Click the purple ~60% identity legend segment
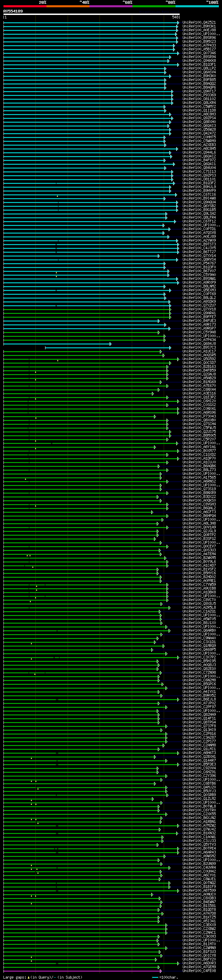 111,6
